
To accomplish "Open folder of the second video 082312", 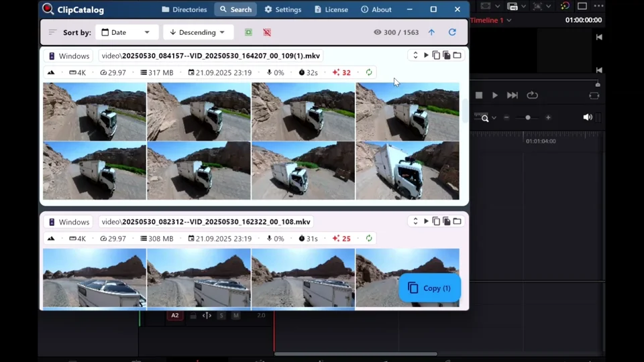I will pos(457,221).
